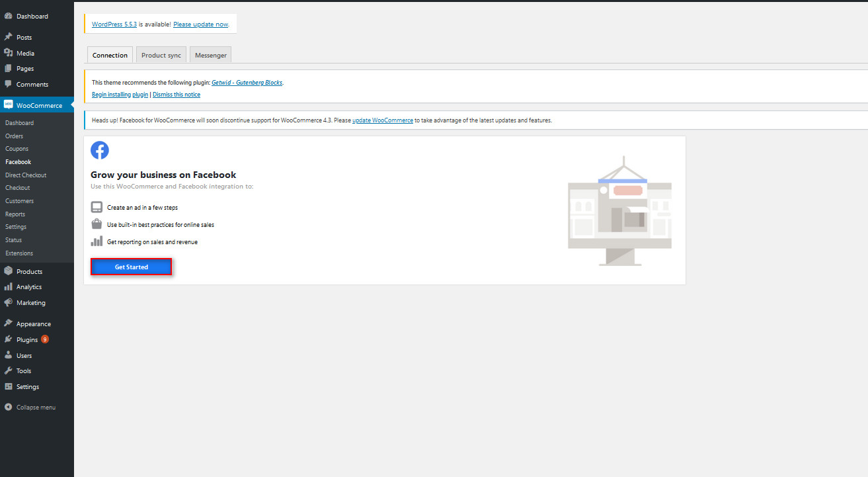The width and height of the screenshot is (868, 477).
Task: Open the Coupons submenu item
Action: click(17, 149)
